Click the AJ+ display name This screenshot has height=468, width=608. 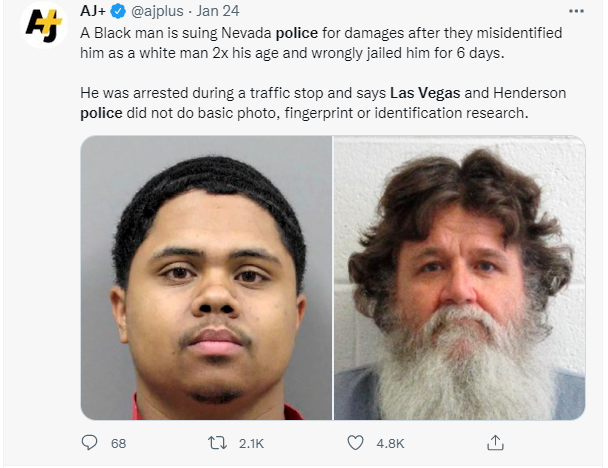point(93,11)
